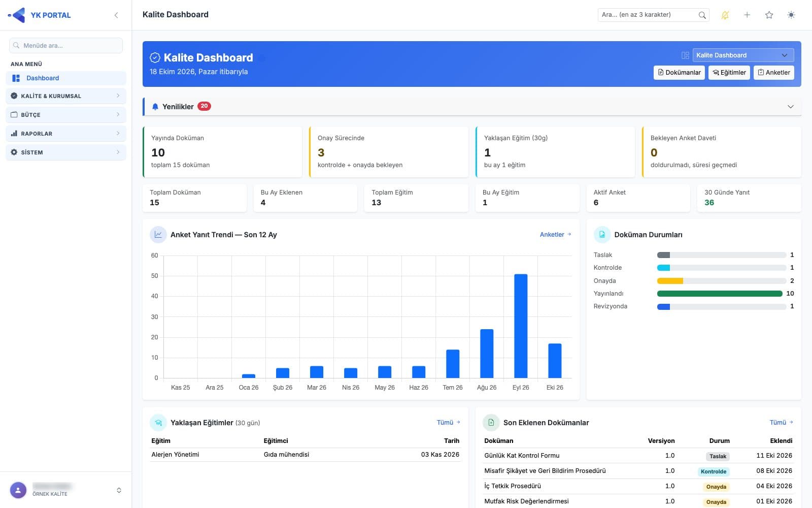Click the Alerjen Yönetimi training row
The image size is (812, 508).
(305, 455)
